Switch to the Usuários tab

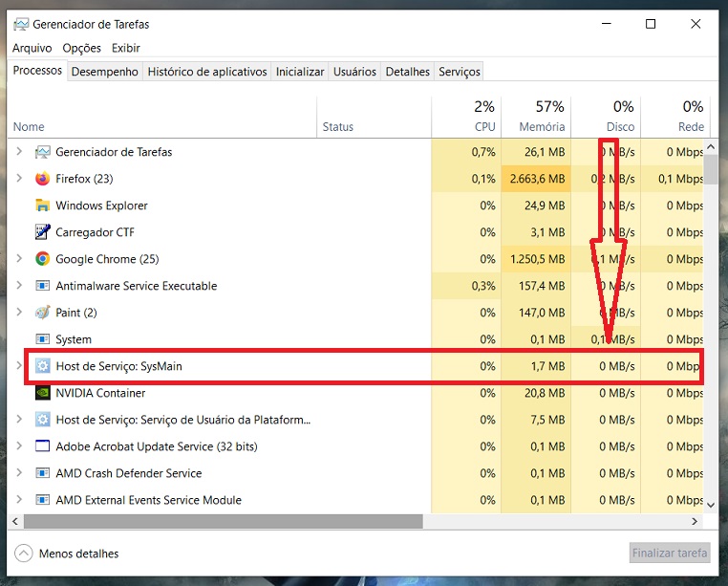(354, 72)
